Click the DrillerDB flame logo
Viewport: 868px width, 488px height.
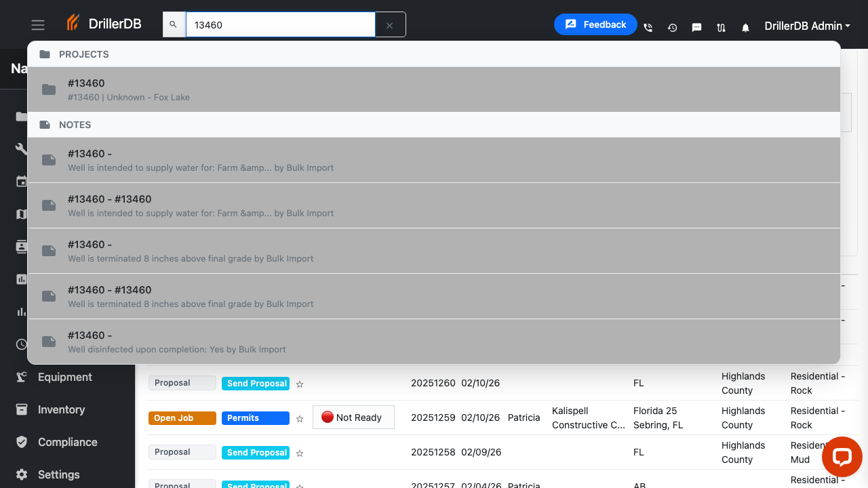73,22
